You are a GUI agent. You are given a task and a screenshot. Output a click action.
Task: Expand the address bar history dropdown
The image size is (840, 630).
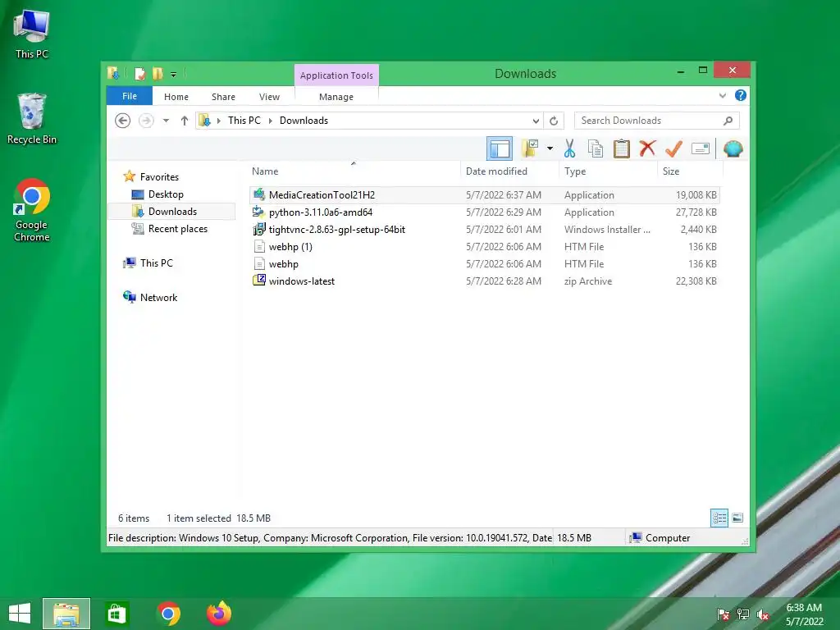pos(536,121)
